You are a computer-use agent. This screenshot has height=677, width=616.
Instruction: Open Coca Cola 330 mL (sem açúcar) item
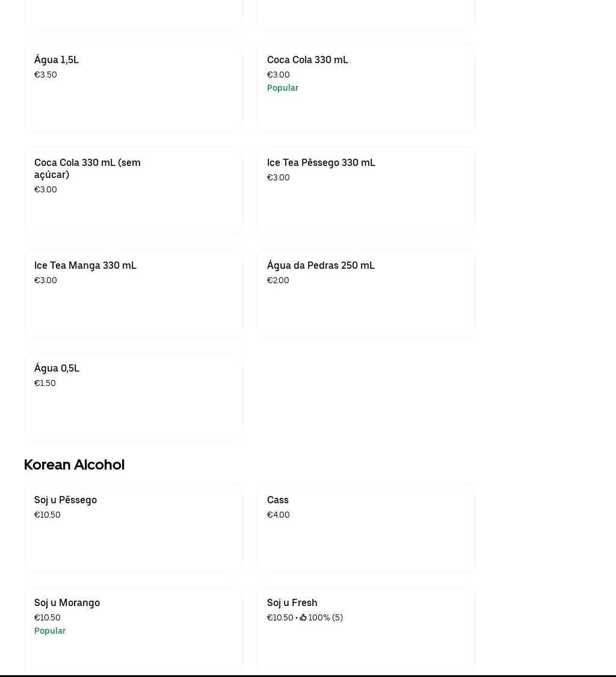[x=133, y=191]
